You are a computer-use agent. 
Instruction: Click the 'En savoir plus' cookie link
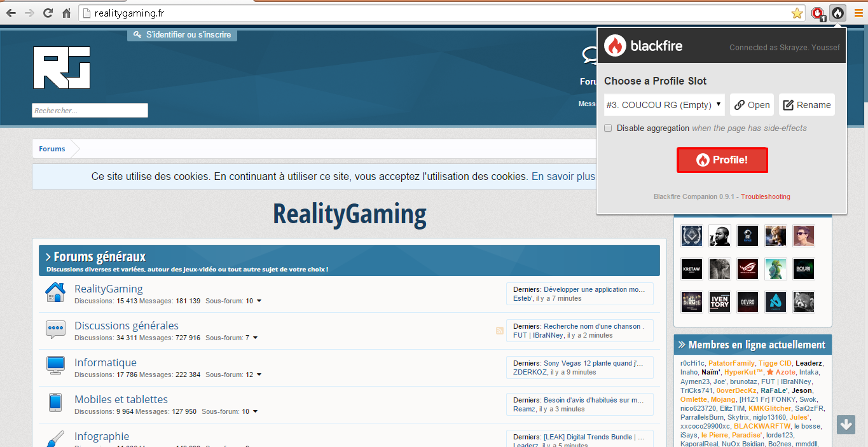[x=563, y=176]
